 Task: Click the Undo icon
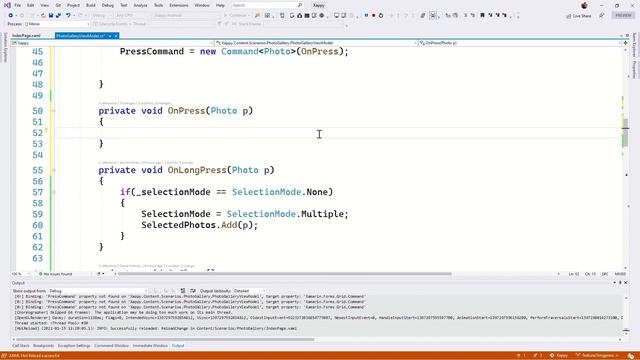click(x=68, y=16)
